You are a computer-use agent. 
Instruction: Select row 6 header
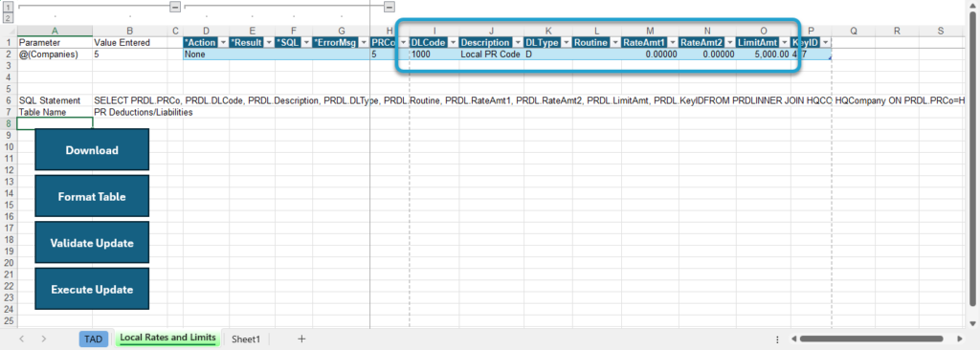coord(9,100)
